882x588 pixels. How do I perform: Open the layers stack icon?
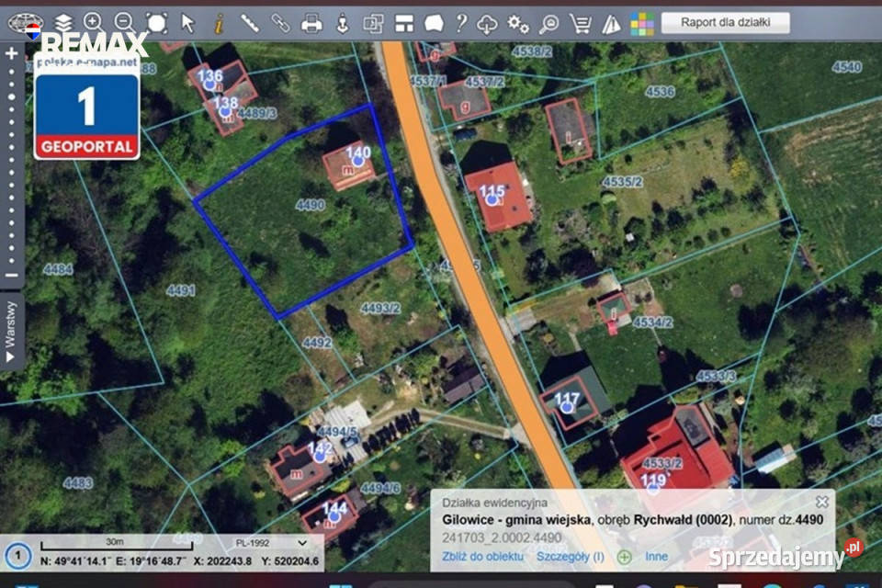coord(63,23)
